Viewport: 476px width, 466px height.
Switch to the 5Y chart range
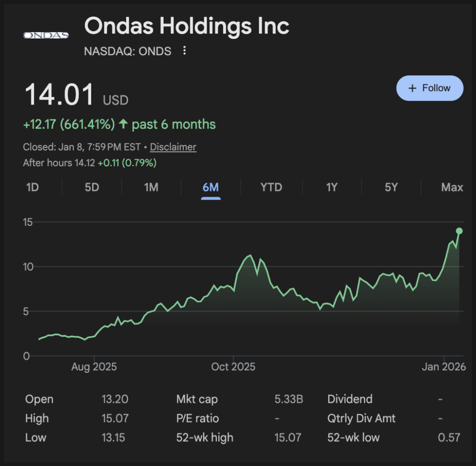391,187
